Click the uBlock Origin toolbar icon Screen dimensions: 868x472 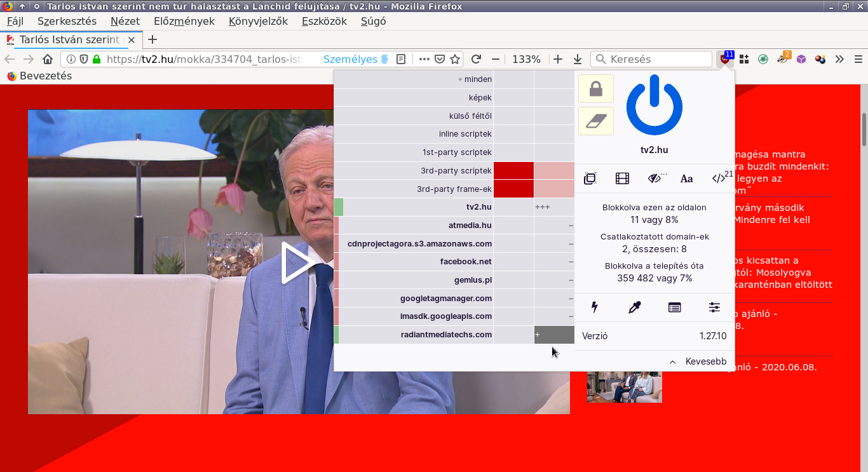[724, 59]
